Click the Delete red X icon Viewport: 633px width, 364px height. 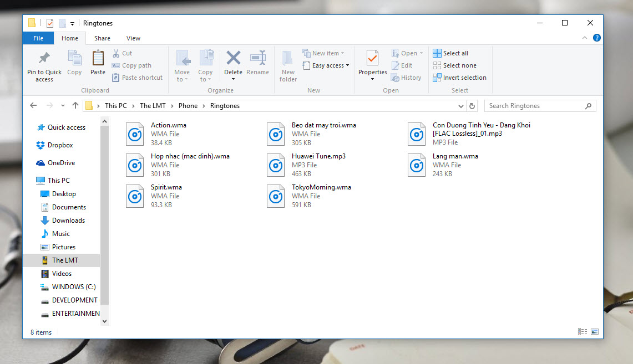click(234, 58)
